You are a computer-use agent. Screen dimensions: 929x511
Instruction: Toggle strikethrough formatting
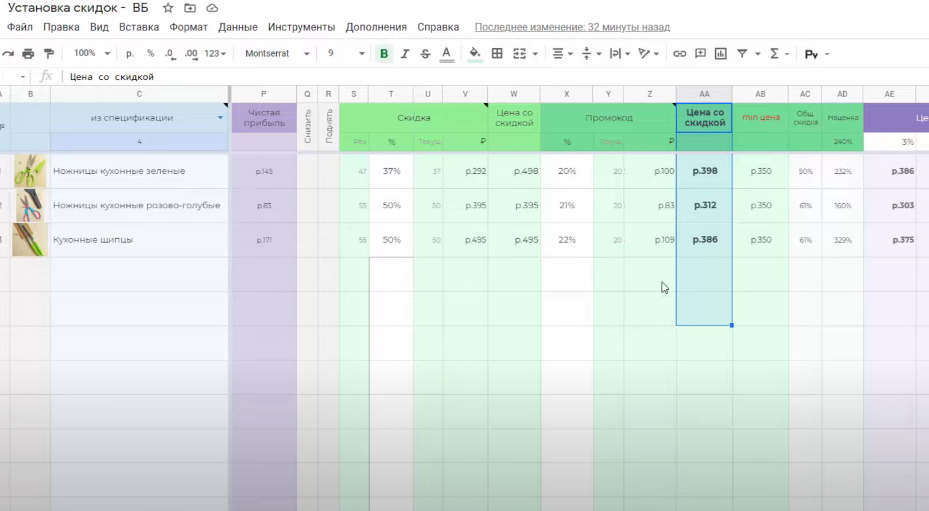click(425, 54)
